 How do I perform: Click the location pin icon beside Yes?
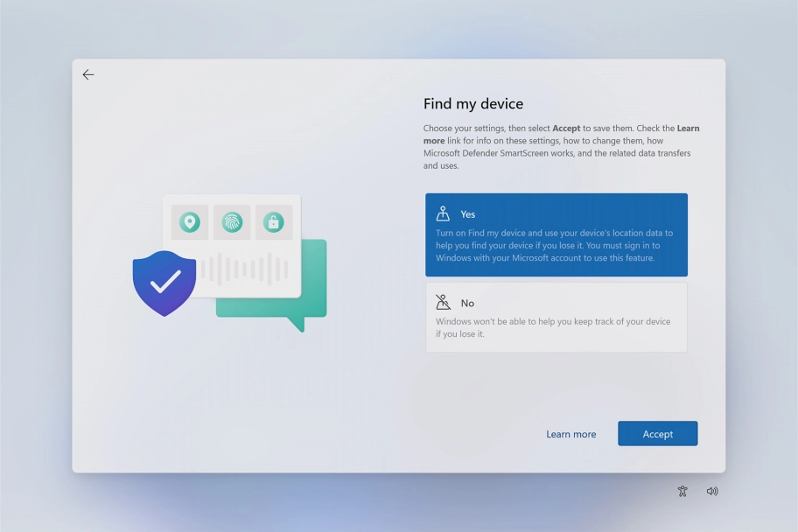[x=443, y=213]
